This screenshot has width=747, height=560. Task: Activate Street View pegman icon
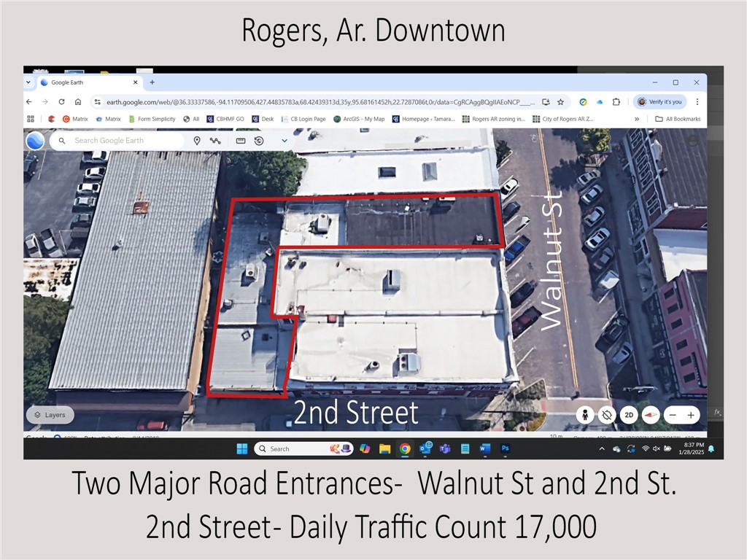(584, 415)
